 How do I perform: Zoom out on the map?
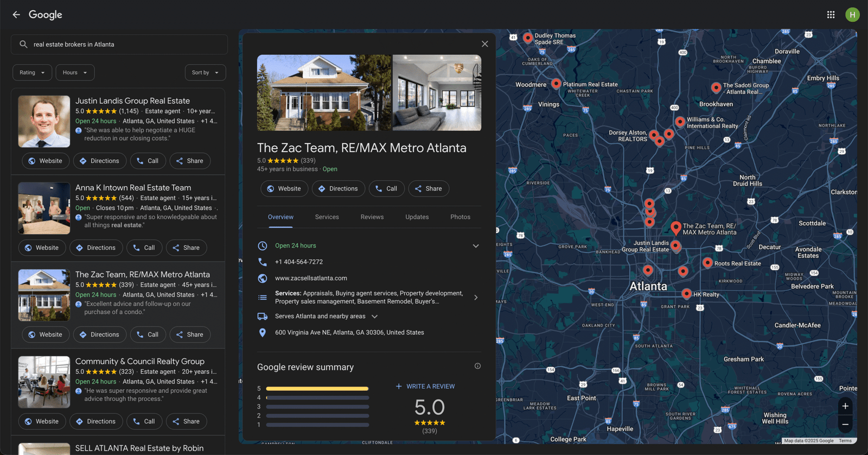click(845, 425)
